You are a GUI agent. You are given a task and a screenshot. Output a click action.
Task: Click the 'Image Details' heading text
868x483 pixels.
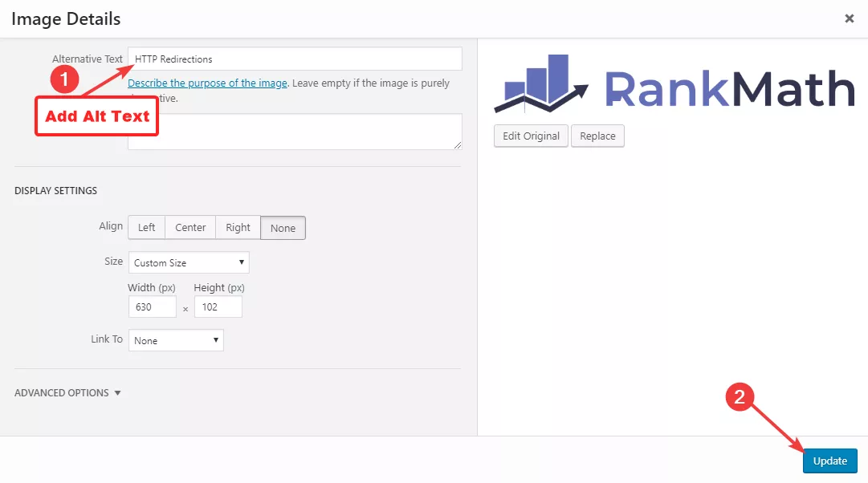[66, 18]
